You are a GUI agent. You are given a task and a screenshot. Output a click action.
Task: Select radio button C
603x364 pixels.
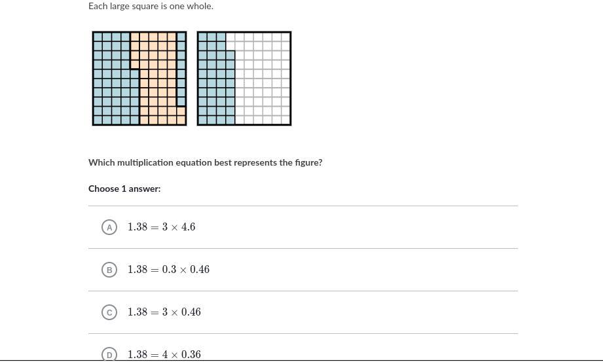click(x=109, y=312)
